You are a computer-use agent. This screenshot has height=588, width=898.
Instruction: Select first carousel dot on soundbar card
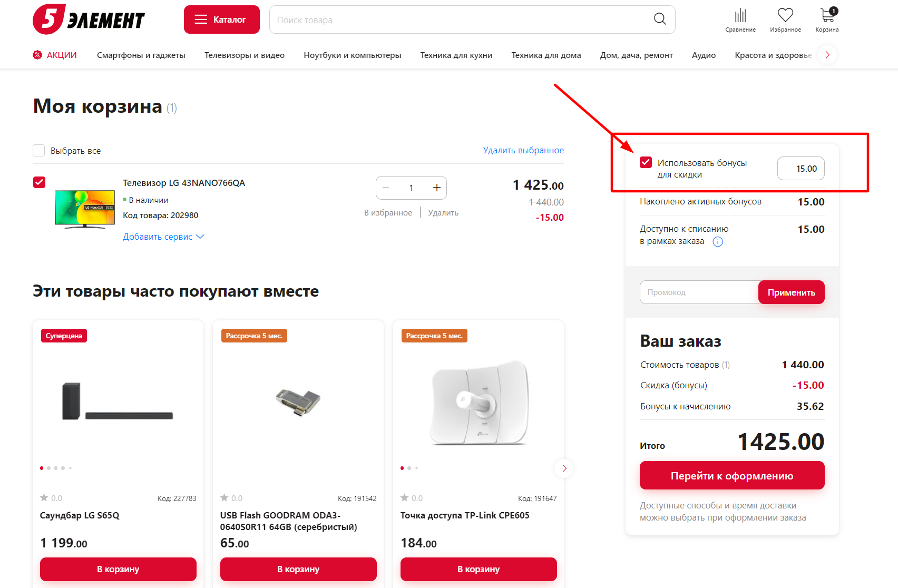[42, 468]
